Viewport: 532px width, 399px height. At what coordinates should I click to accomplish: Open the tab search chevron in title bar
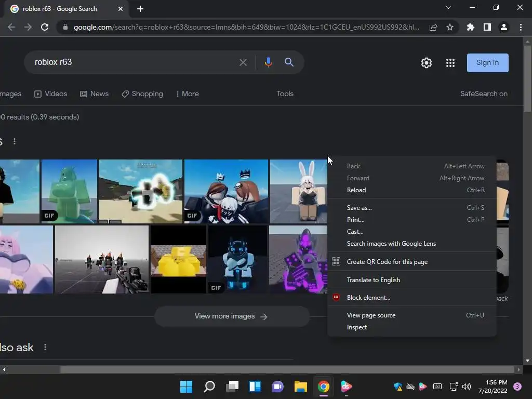coord(448,7)
